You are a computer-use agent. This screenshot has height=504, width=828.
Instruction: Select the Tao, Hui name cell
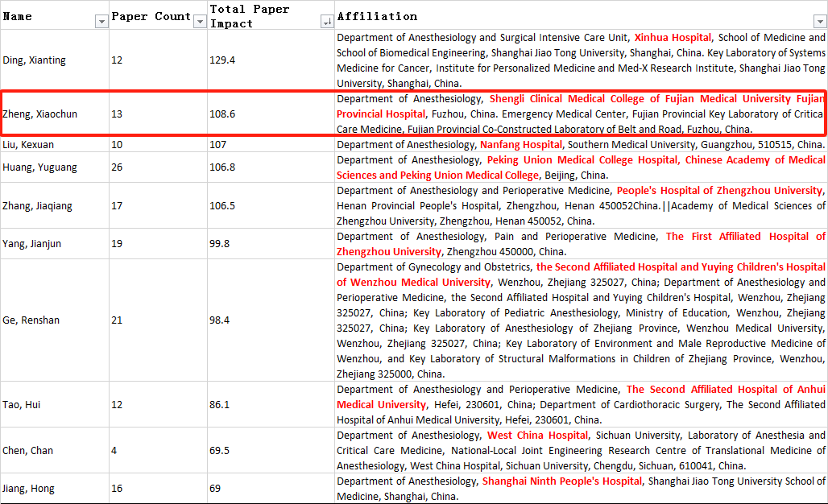22,405
